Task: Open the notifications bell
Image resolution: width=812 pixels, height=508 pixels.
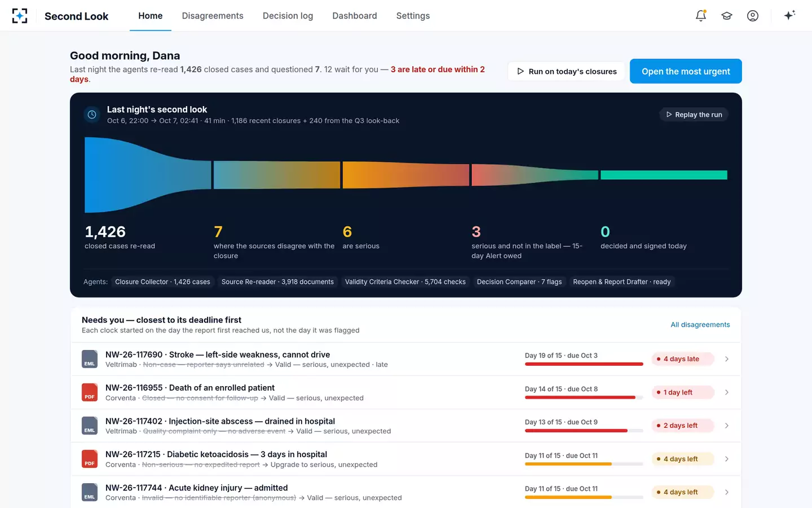Action: 701,16
